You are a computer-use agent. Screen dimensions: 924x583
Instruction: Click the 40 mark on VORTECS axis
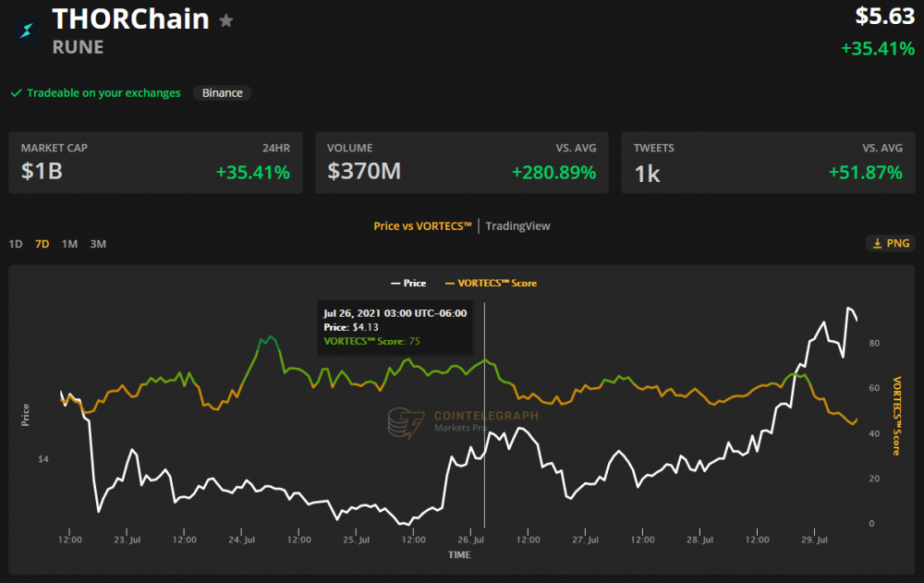[874, 433]
